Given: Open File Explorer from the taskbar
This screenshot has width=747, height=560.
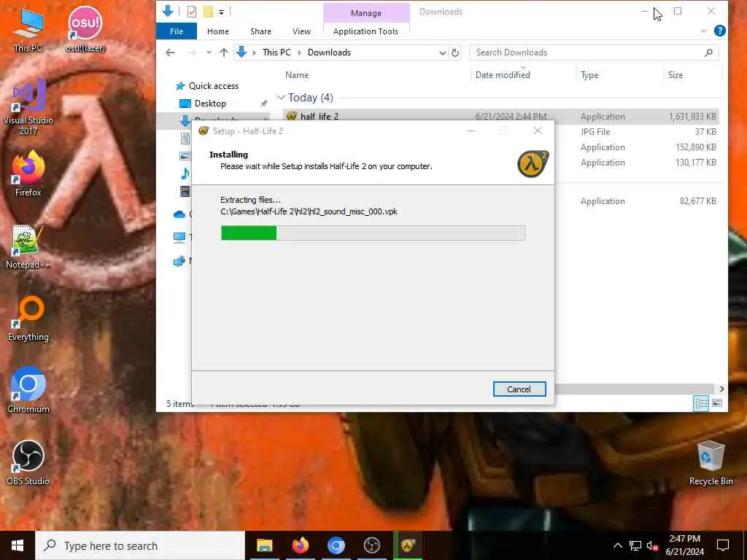Looking at the screenshot, I should point(264,545).
